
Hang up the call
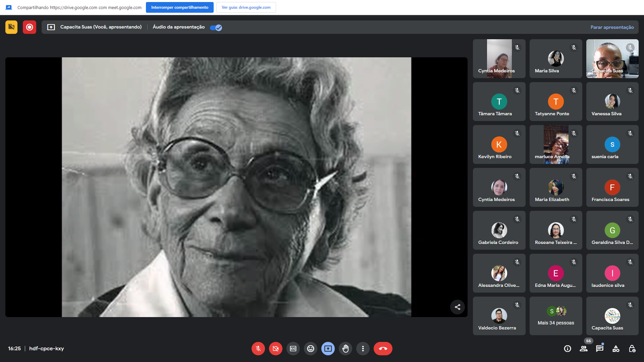click(383, 349)
